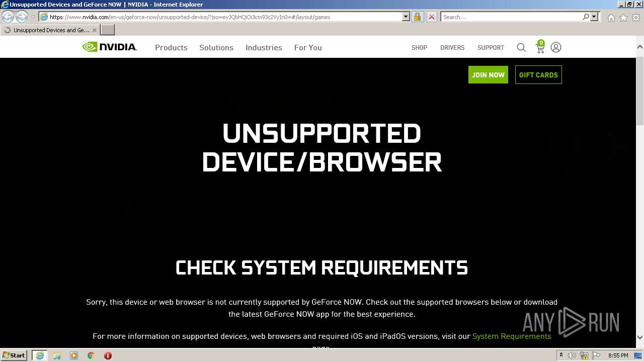
Task: Open the Tools gear icon
Action: pyautogui.click(x=636, y=18)
